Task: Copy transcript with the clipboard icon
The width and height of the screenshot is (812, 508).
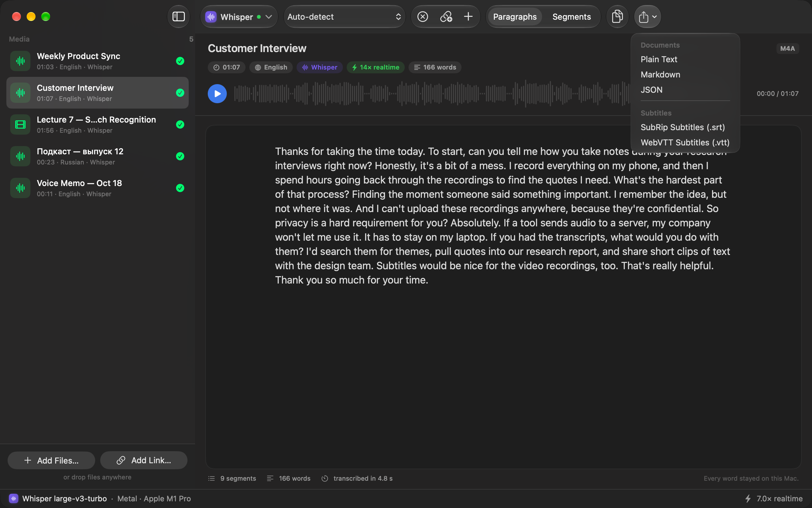Action: [617, 17]
